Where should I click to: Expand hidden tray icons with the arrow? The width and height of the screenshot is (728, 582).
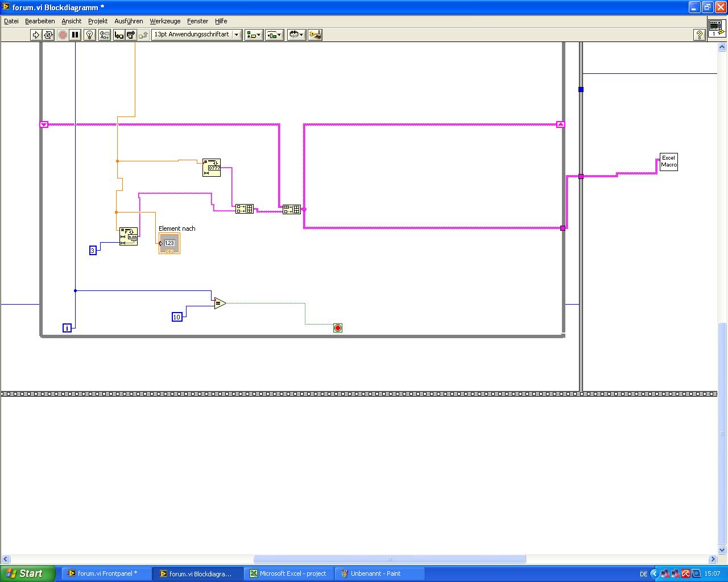654,574
